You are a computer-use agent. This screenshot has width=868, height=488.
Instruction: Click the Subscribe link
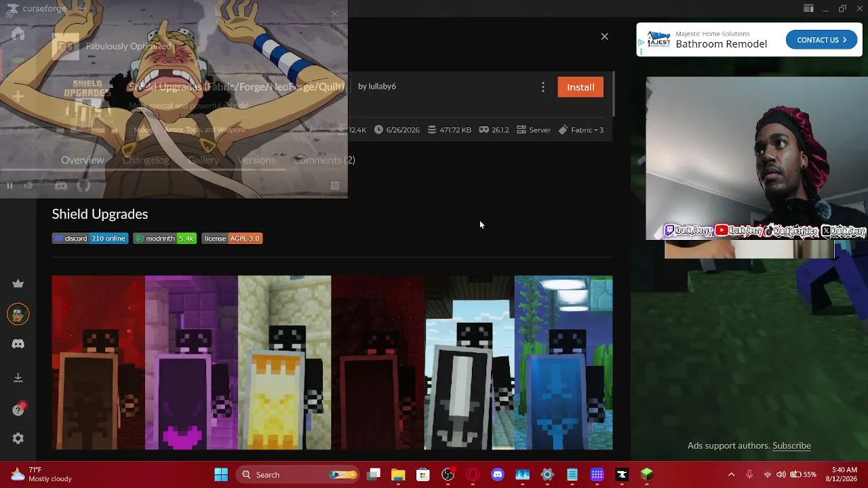[x=791, y=445]
